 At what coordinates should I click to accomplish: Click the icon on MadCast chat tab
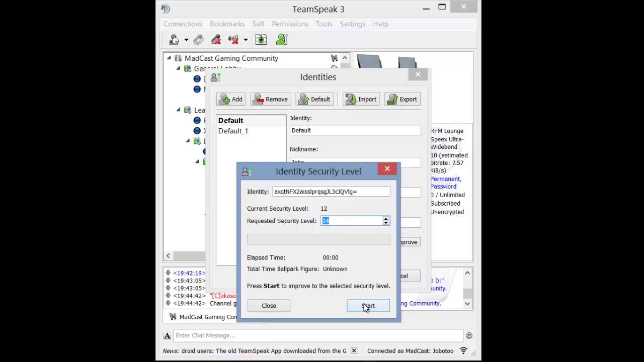(x=173, y=317)
